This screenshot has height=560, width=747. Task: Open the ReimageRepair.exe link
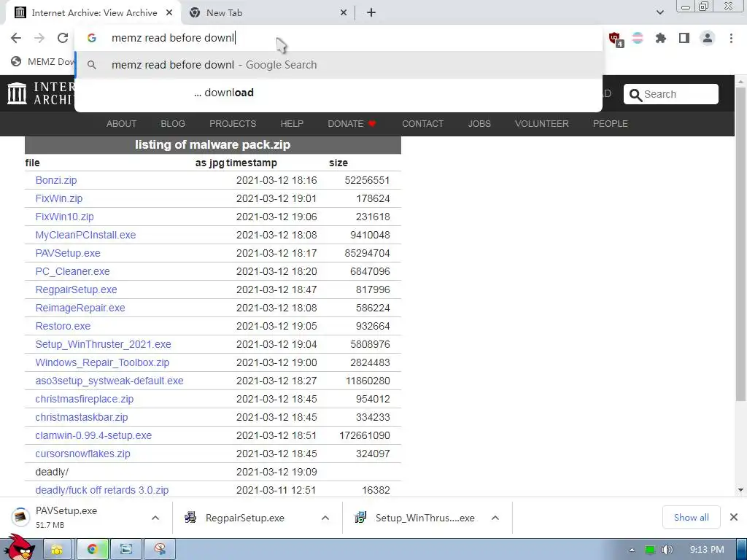pos(80,308)
